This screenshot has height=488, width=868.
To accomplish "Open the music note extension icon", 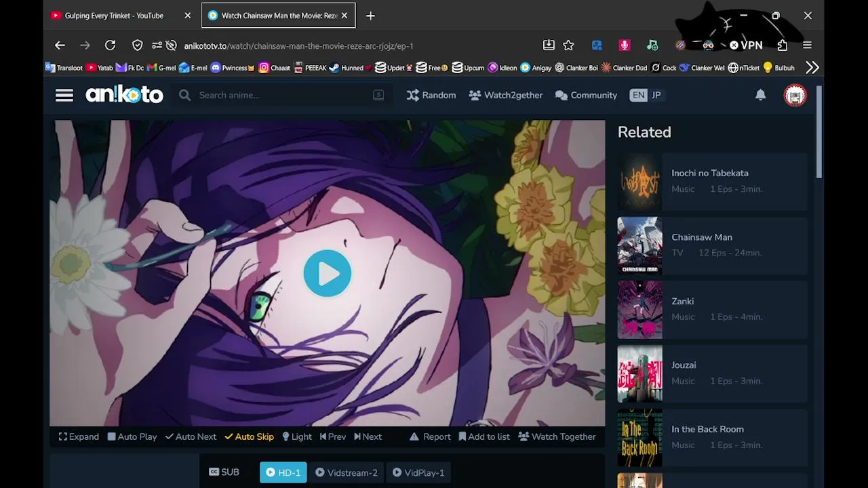I will 652,45.
